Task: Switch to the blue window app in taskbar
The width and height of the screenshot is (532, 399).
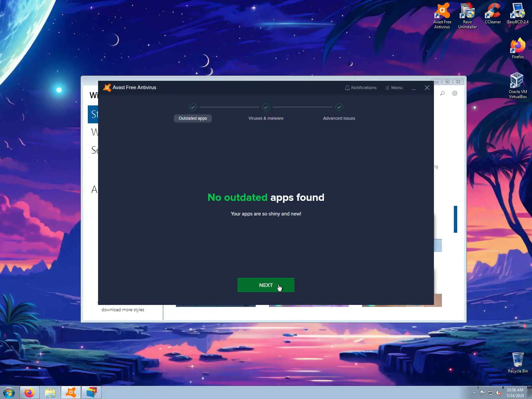Action: [91, 393]
